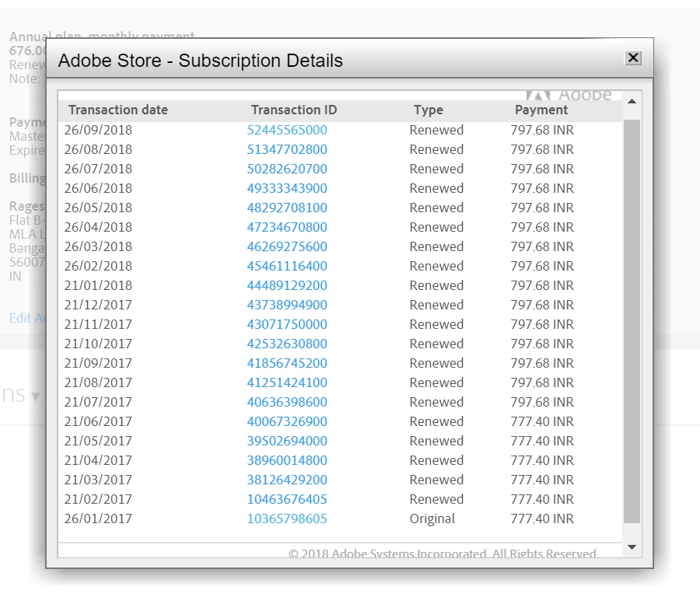Open transaction ID 42532630800

tap(287, 344)
